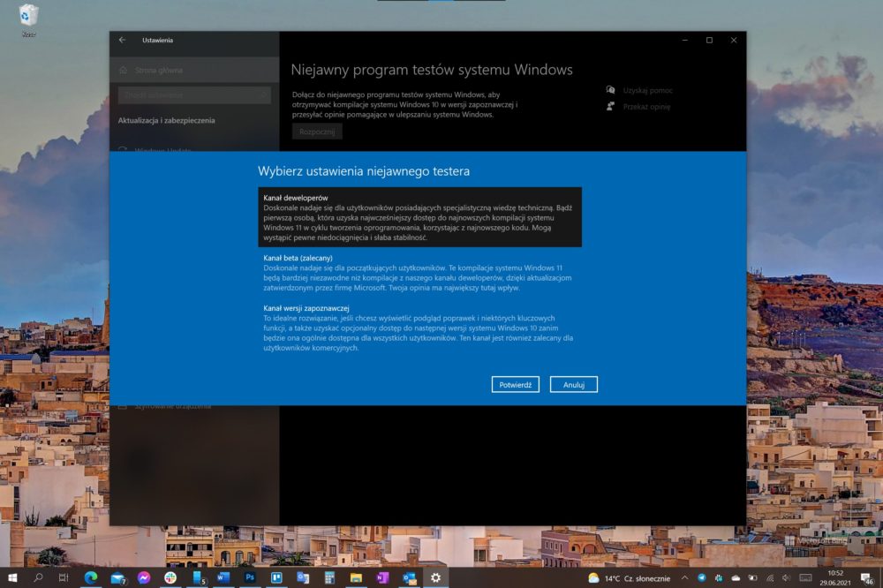Open the Translator app on the taskbar

(x=303, y=577)
